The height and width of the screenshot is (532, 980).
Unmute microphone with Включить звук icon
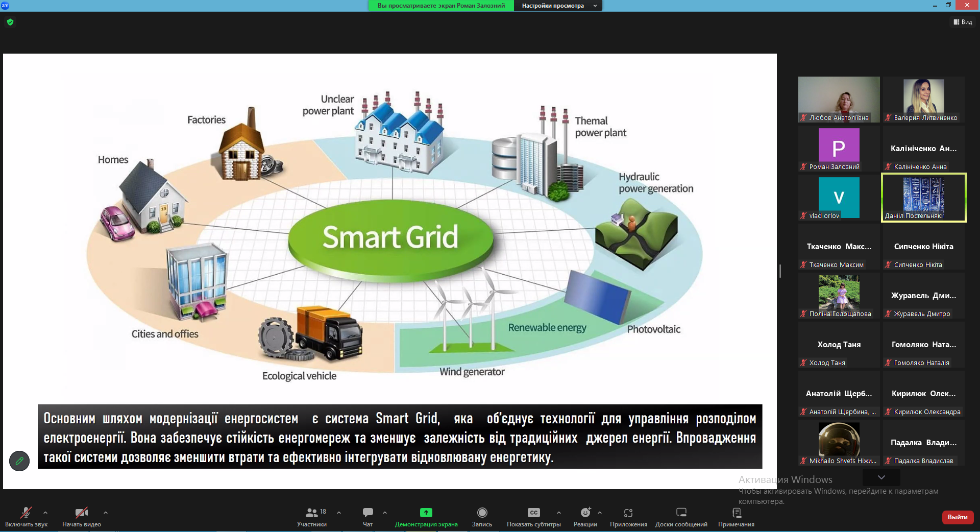tap(26, 517)
